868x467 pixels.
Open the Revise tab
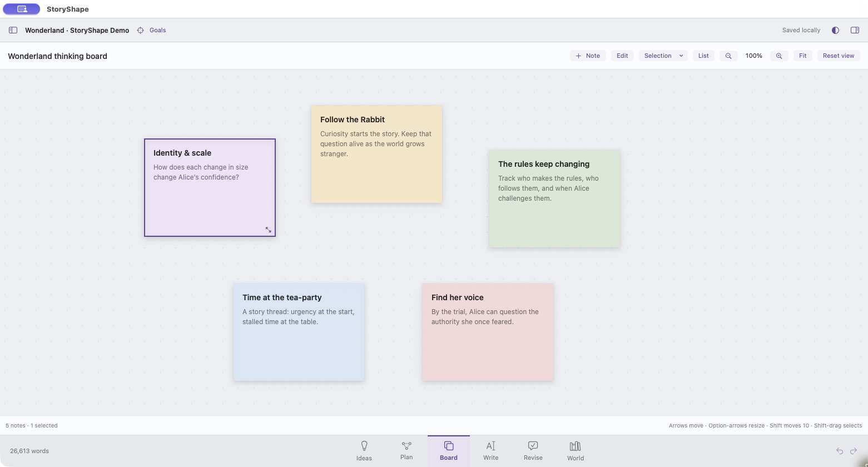coord(533,451)
